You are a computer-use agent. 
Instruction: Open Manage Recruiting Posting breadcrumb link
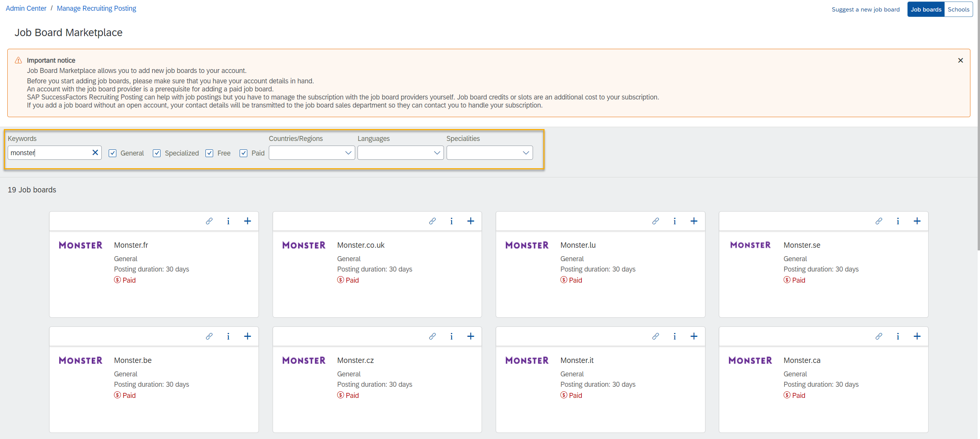(x=96, y=8)
